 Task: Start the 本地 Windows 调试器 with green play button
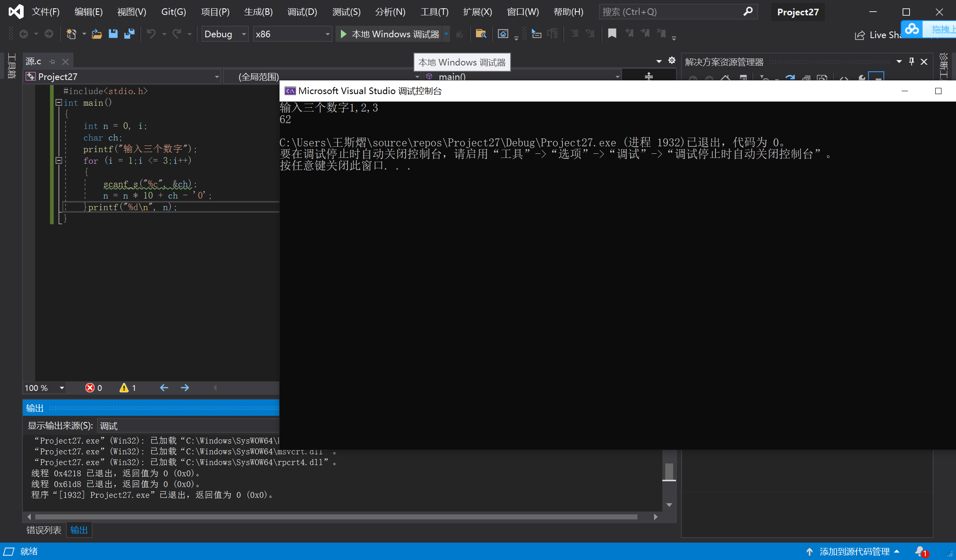tap(390, 34)
